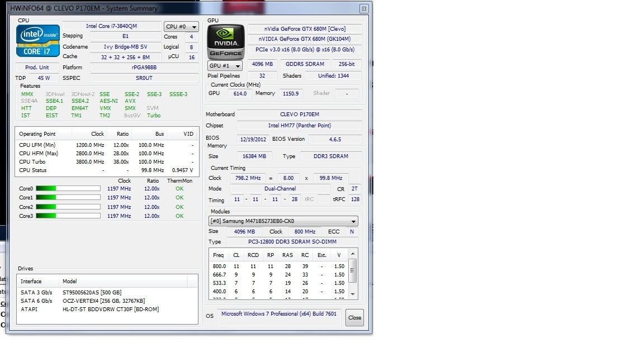Viewport: 644px width, 362px height.
Task: Click the Operating Point column header
Action: click(44, 134)
